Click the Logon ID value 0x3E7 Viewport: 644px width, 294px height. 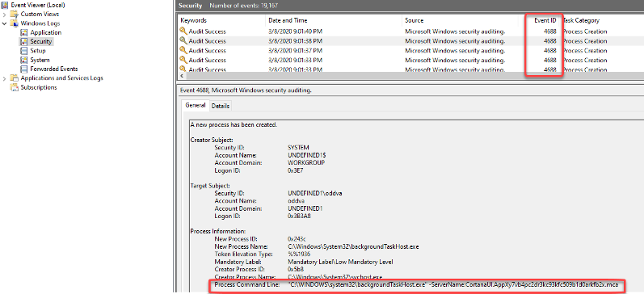tap(296, 170)
